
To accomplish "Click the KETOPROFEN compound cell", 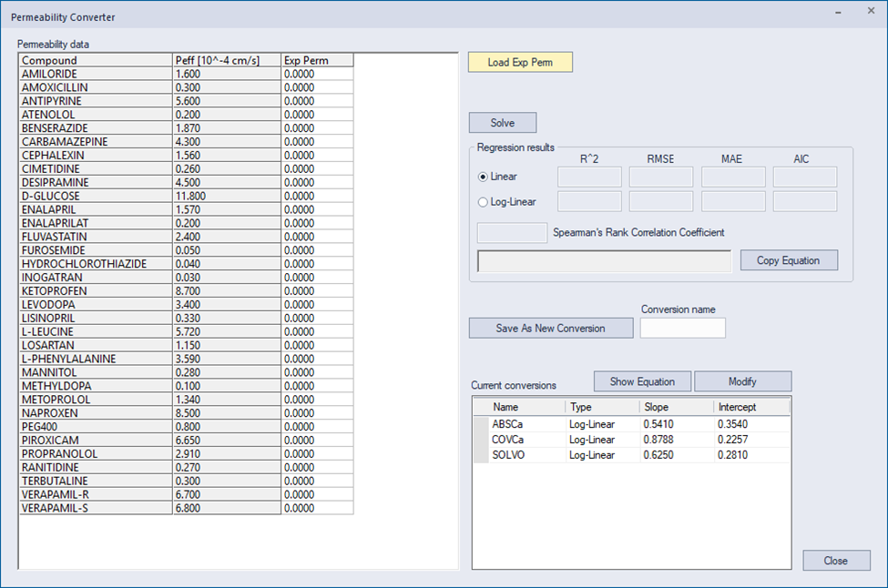I will click(x=96, y=291).
